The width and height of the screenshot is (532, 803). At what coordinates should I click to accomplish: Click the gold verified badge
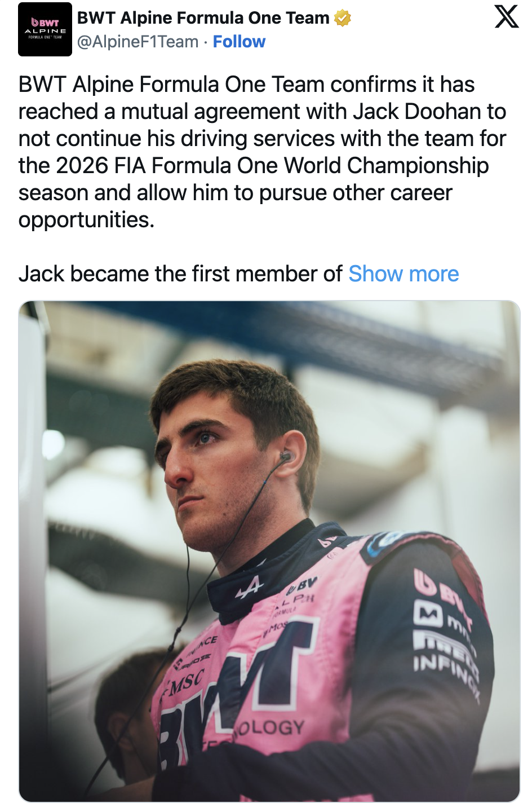point(342,19)
